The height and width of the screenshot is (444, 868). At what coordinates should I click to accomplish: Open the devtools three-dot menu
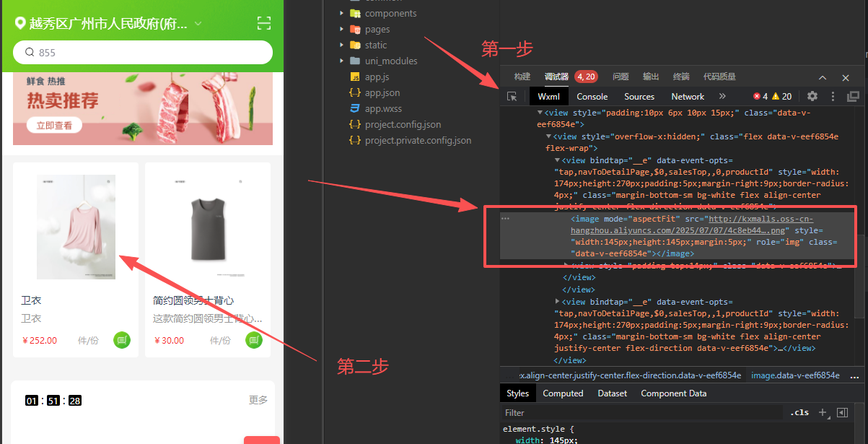(x=833, y=96)
